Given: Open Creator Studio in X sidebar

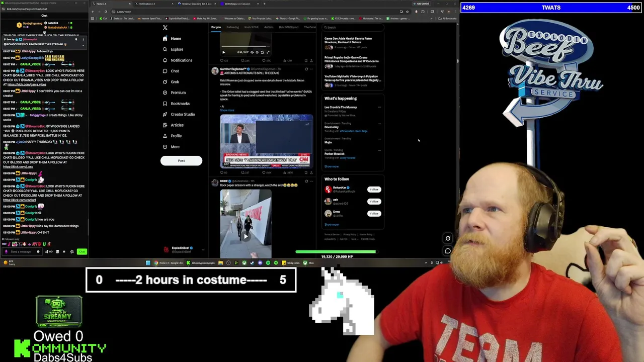Looking at the screenshot, I should [179, 114].
